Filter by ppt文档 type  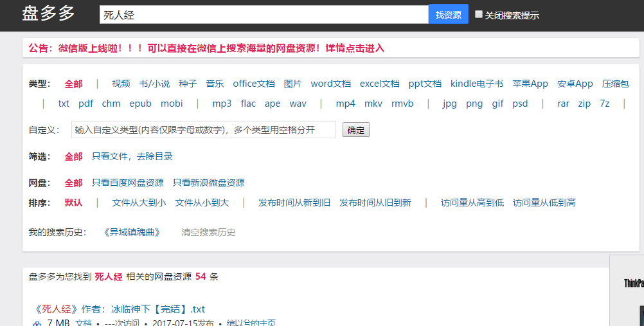pos(425,84)
